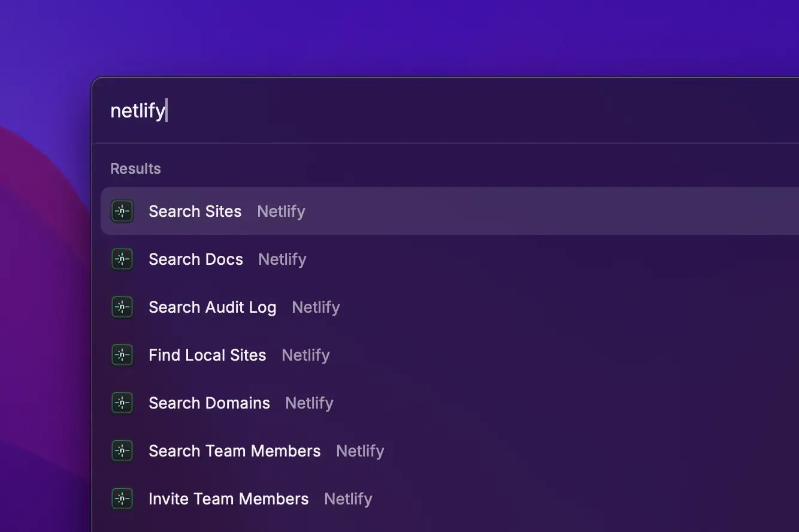Viewport: 799px width, 532px height.
Task: Click the Netlify icon beside Search Domains
Action: pyautogui.click(x=122, y=403)
